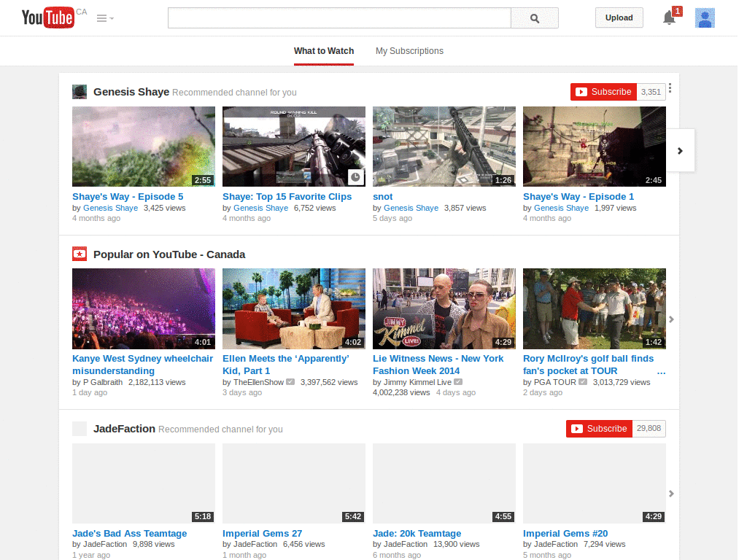Click Genesis Shaye author link under snot

[411, 208]
